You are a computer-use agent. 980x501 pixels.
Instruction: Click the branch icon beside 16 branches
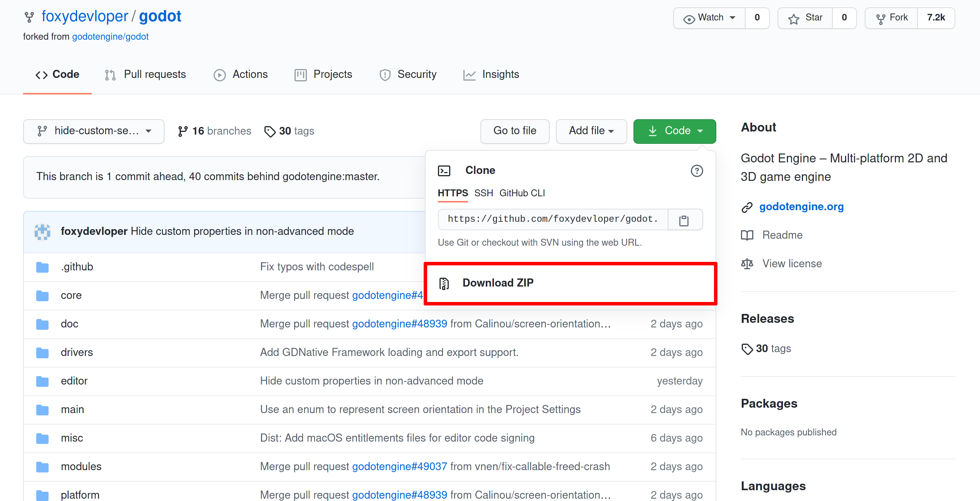pos(183,131)
